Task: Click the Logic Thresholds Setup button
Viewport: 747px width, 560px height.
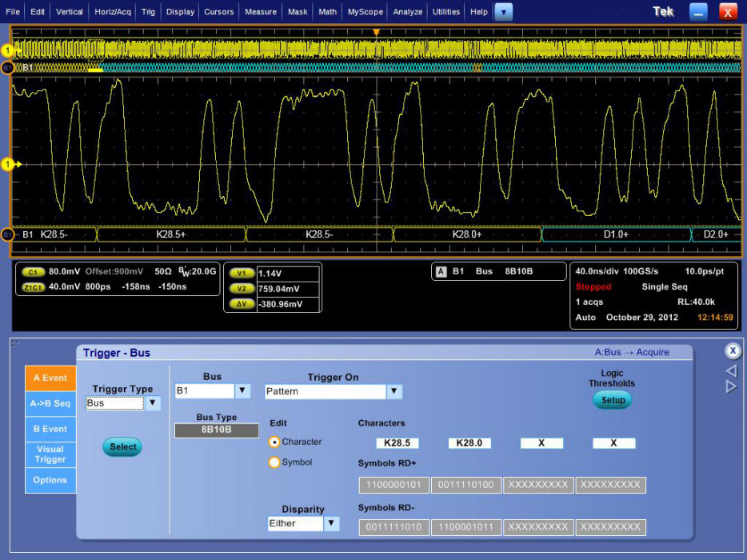Action: (613, 400)
